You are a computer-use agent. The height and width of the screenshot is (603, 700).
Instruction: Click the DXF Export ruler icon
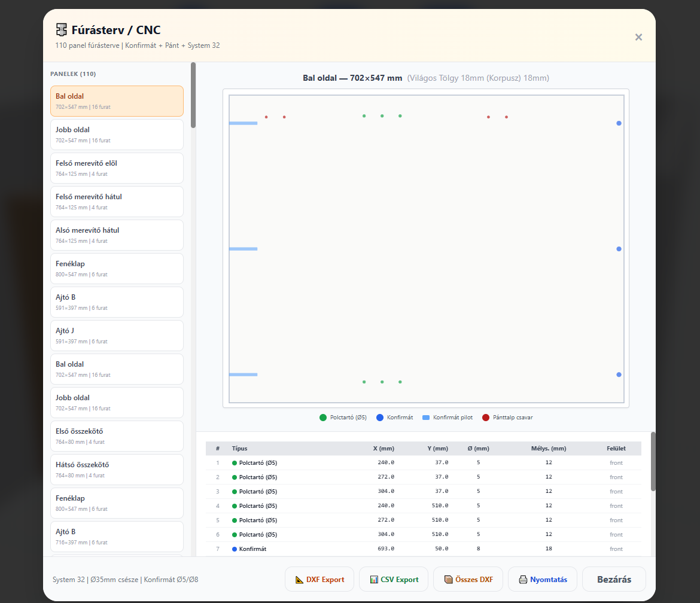(x=299, y=579)
